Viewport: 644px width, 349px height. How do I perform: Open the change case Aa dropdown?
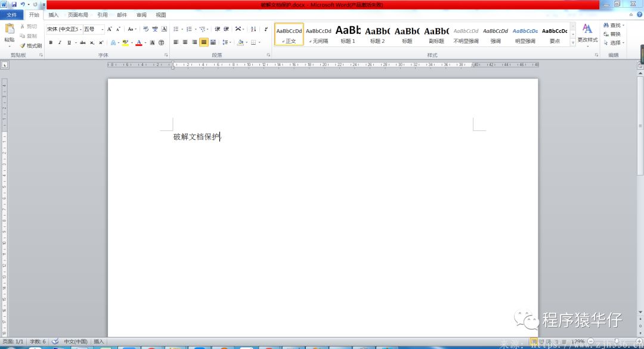coord(132,29)
